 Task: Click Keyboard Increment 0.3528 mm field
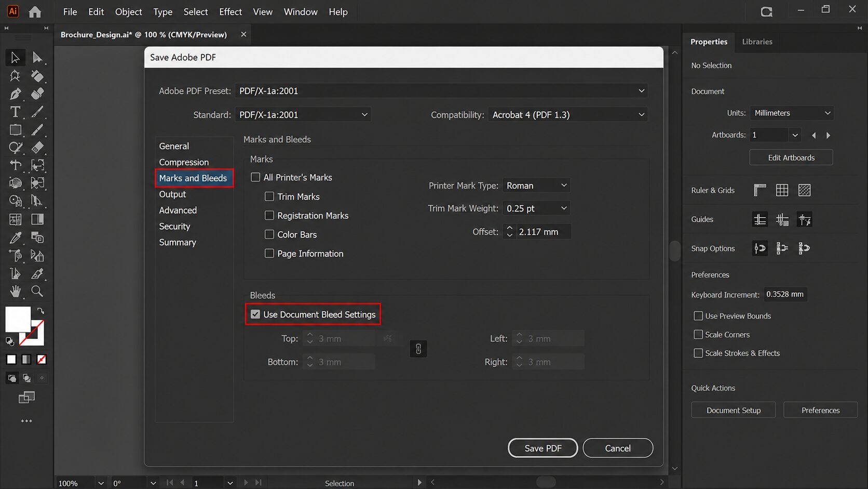tap(785, 294)
